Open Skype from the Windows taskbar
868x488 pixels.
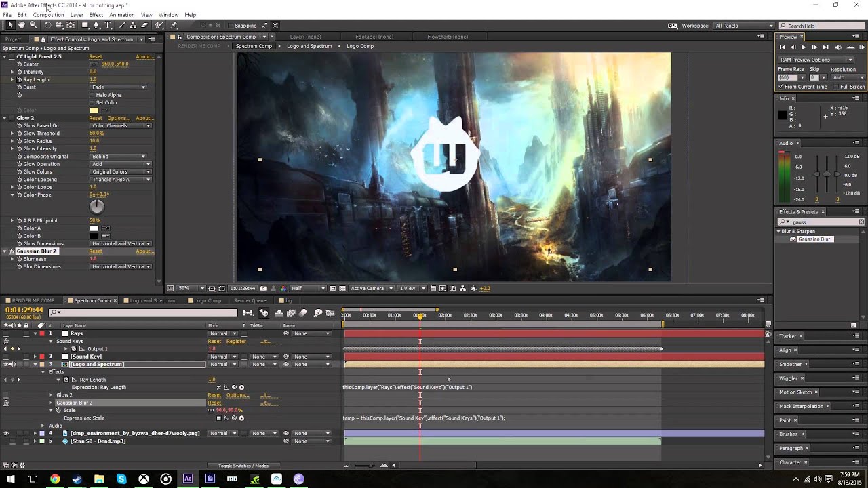click(121, 479)
